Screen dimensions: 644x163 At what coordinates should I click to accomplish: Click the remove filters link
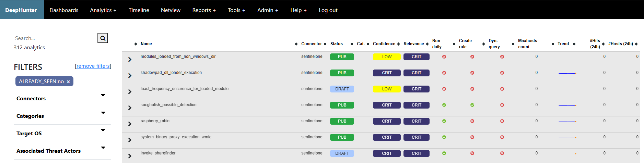click(93, 66)
